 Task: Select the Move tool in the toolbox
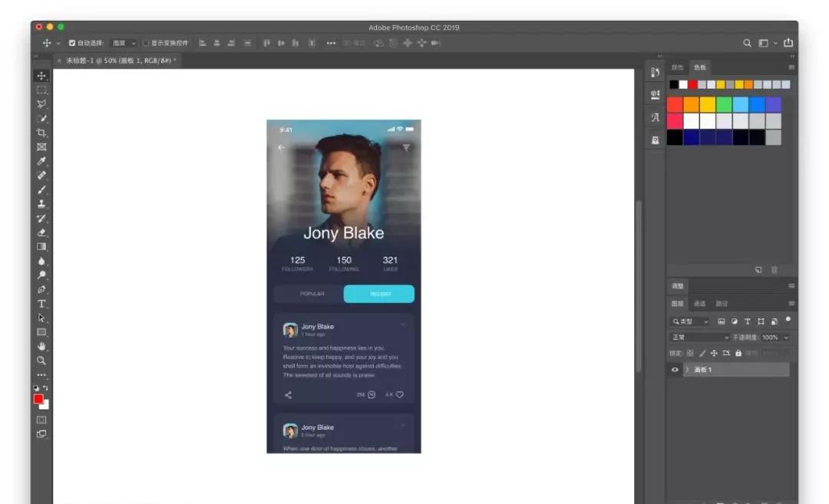pyautogui.click(x=41, y=76)
